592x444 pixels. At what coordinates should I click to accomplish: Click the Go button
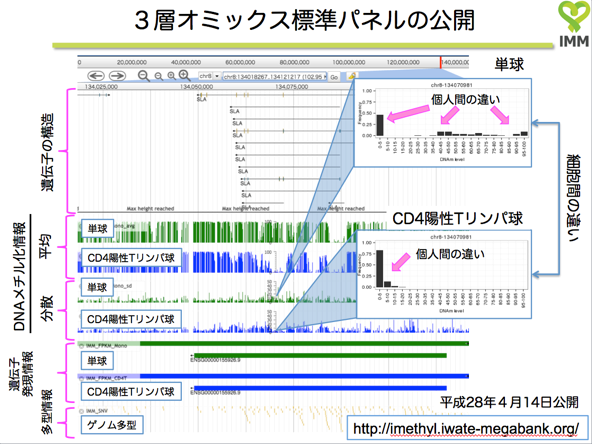coord(334,77)
